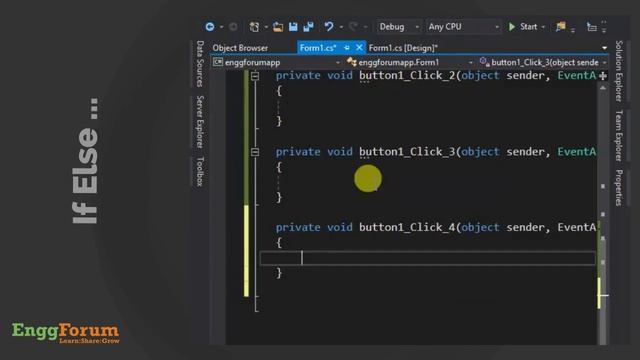Screen dimensions: 640x360
Task: Click the Redo icon
Action: (353, 27)
